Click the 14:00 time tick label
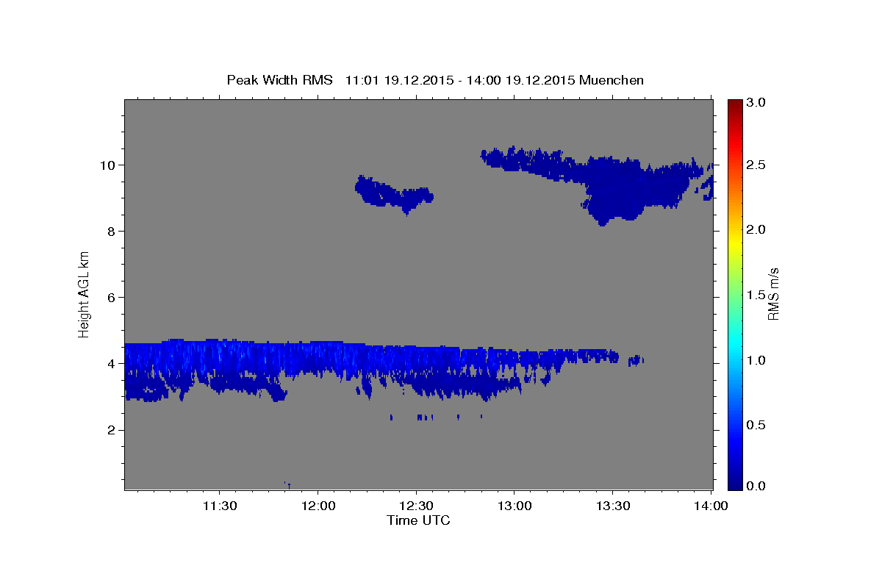This screenshot has width=882, height=588. pyautogui.click(x=711, y=506)
